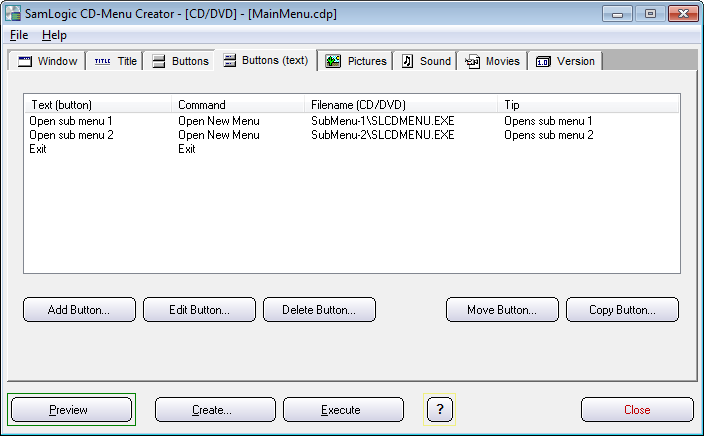This screenshot has width=704, height=436.
Task: Click the Version tab icon
Action: [x=543, y=62]
